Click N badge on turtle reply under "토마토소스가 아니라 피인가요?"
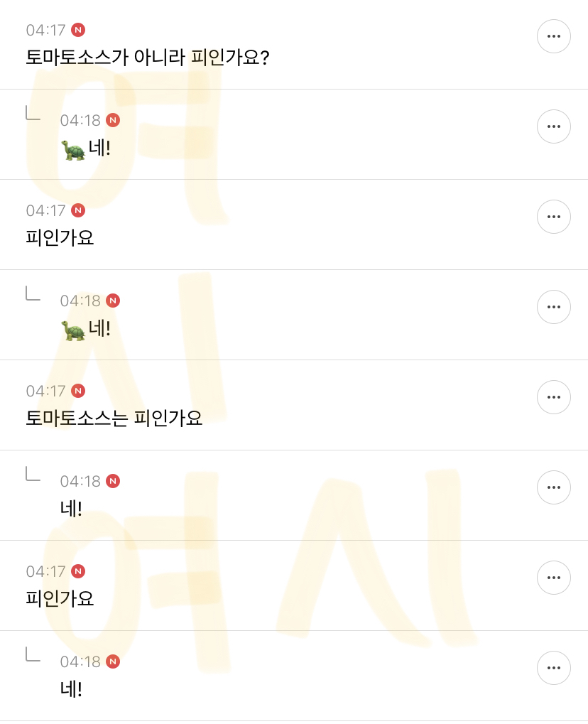Image resolution: width=588 pixels, height=724 pixels. click(113, 120)
